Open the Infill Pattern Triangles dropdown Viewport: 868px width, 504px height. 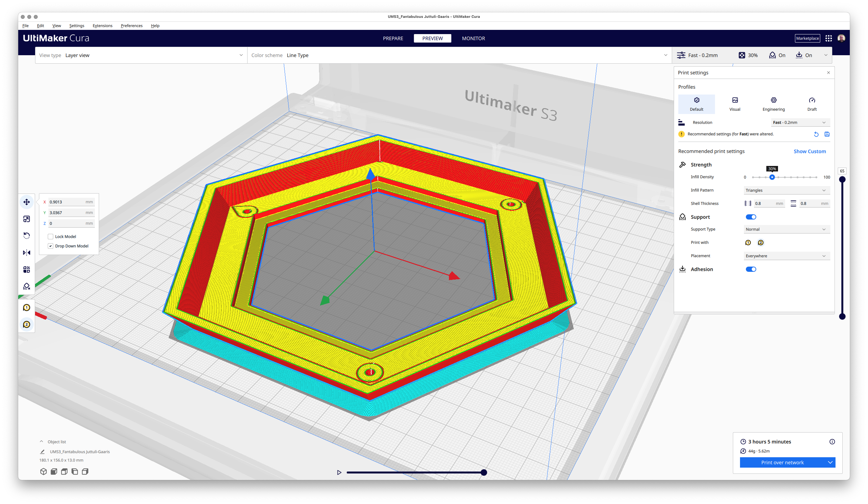pos(787,190)
